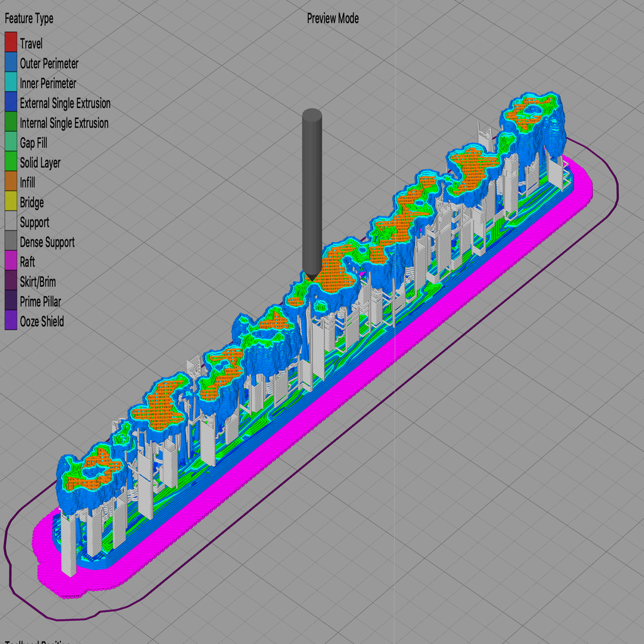Click 'Internal Single Extrusion' label text

click(64, 123)
